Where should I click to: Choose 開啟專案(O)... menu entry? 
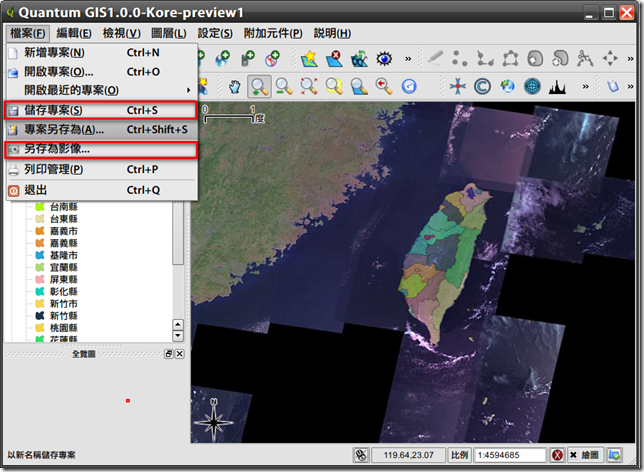[x=101, y=72]
